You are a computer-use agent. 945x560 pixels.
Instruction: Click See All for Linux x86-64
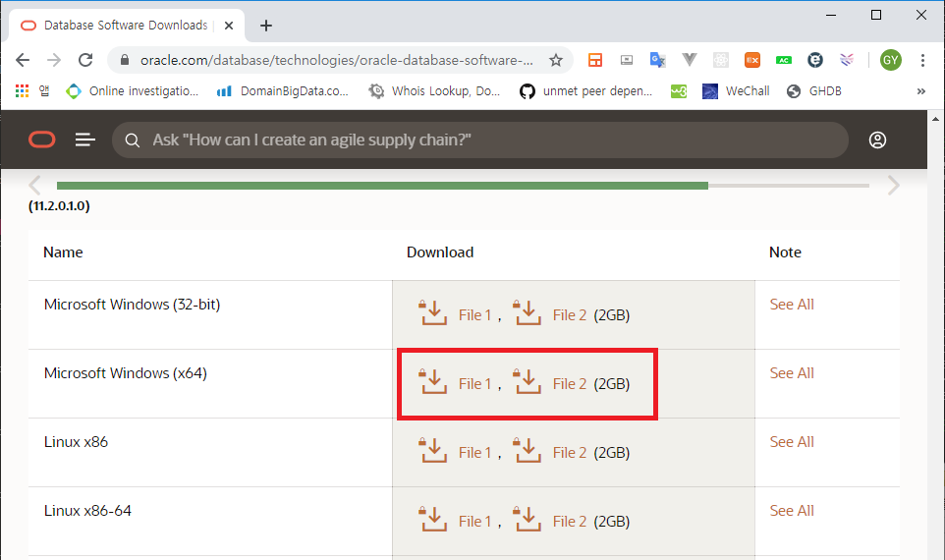click(x=792, y=511)
